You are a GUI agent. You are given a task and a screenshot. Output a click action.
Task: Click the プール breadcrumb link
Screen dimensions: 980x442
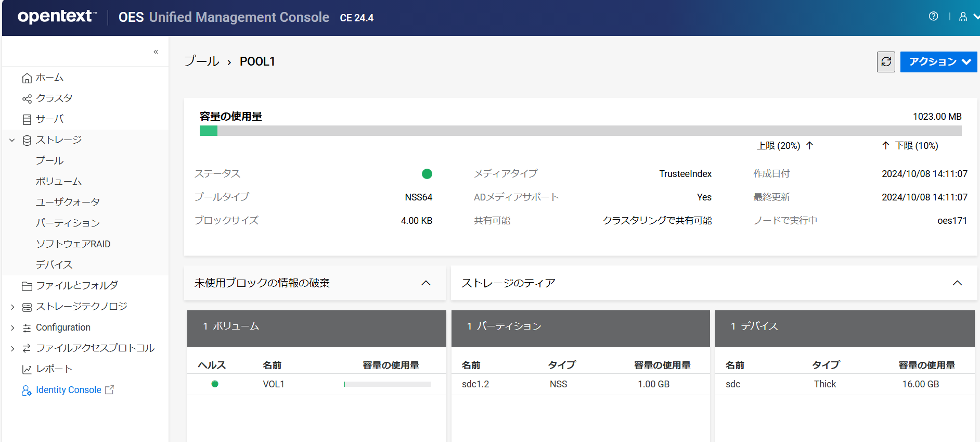pyautogui.click(x=202, y=61)
